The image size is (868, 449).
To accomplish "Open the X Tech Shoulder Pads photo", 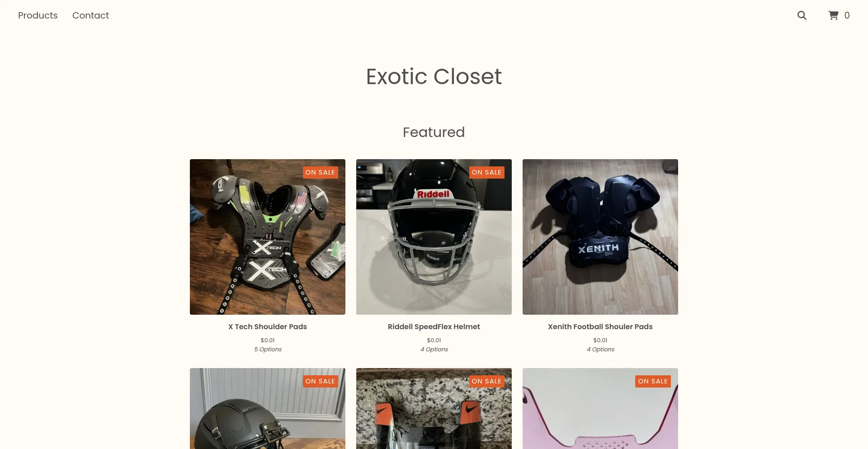I will (268, 237).
